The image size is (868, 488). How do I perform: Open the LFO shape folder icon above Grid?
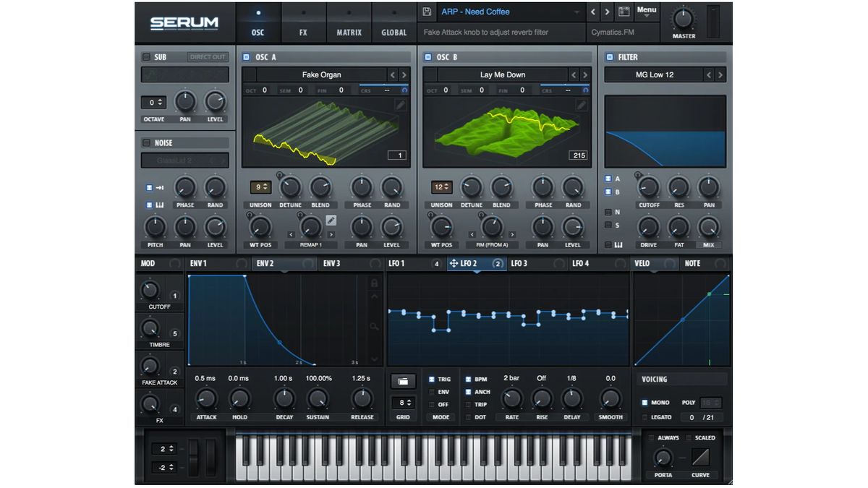click(402, 381)
